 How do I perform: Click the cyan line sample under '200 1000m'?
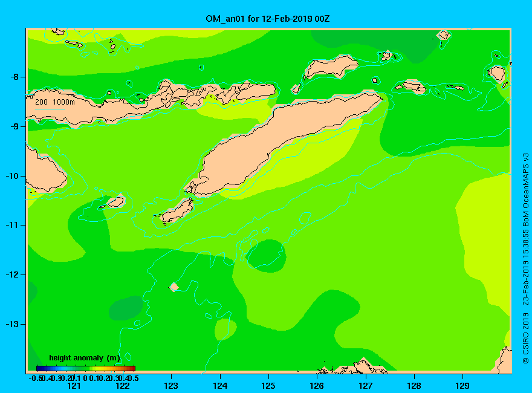[x=50, y=109]
